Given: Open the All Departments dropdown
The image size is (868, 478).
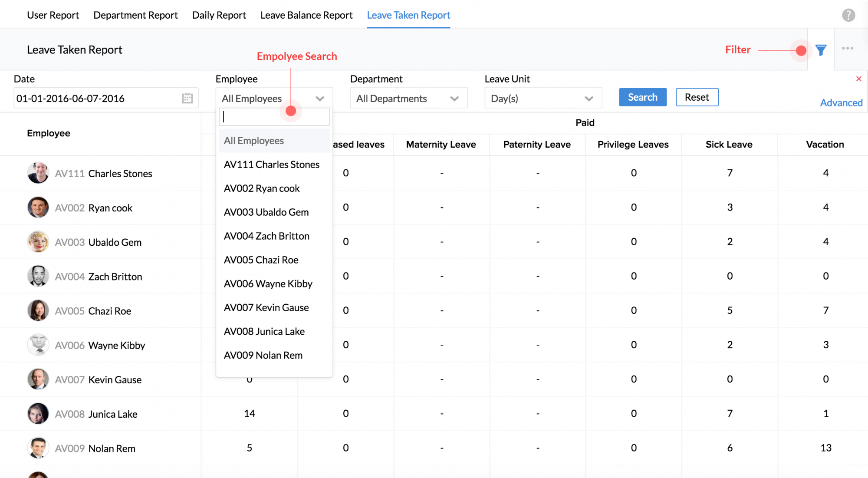Looking at the screenshot, I should [408, 99].
